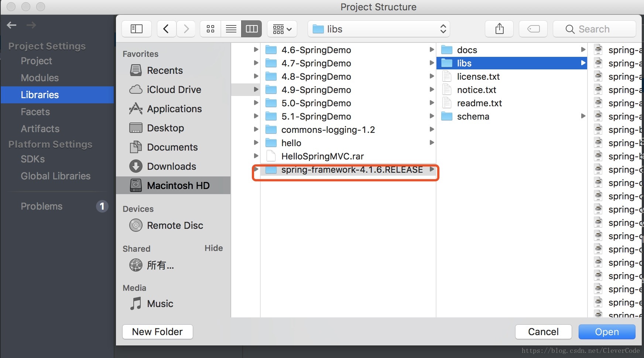This screenshot has width=644, height=358.
Task: Open the shared 所有… item
Action: pos(152,265)
